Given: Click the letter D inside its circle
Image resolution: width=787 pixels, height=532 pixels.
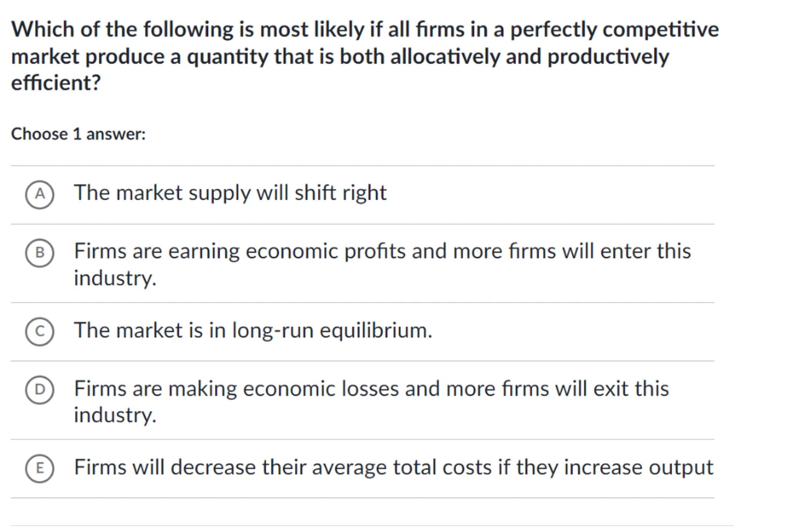Looking at the screenshot, I should [40, 390].
